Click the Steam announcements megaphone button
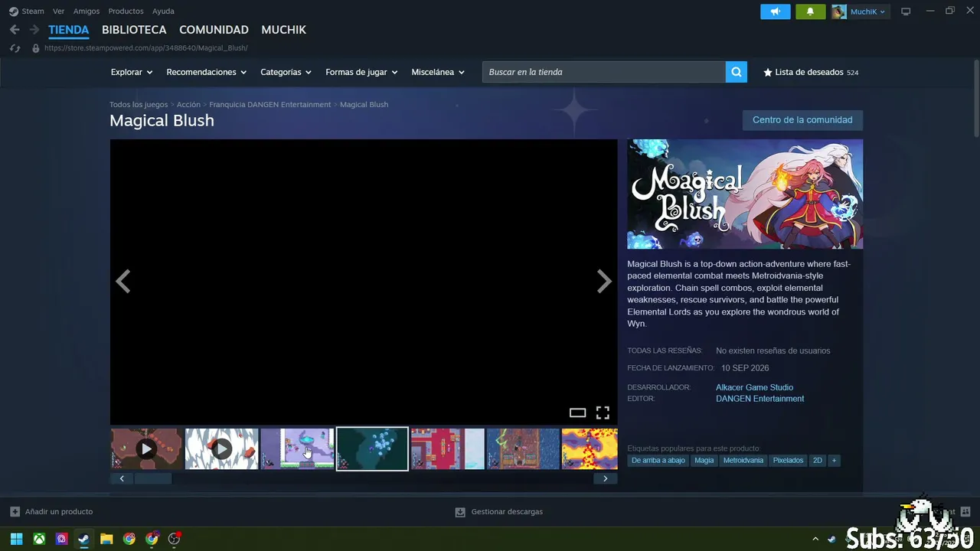Viewport: 980px width, 551px height. click(775, 11)
